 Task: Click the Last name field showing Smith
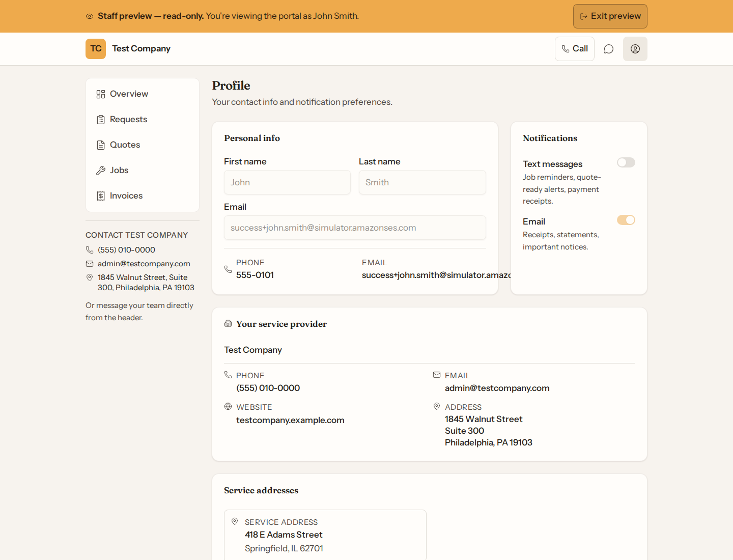[x=422, y=182]
